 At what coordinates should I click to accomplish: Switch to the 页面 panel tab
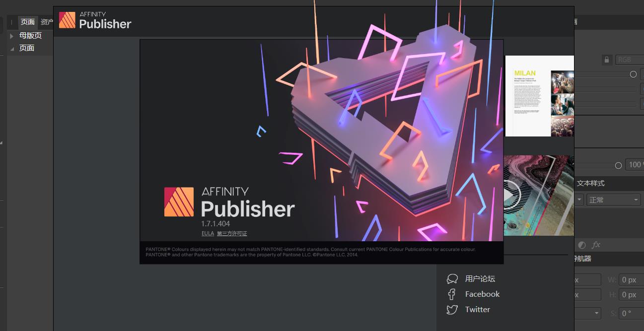click(x=28, y=22)
